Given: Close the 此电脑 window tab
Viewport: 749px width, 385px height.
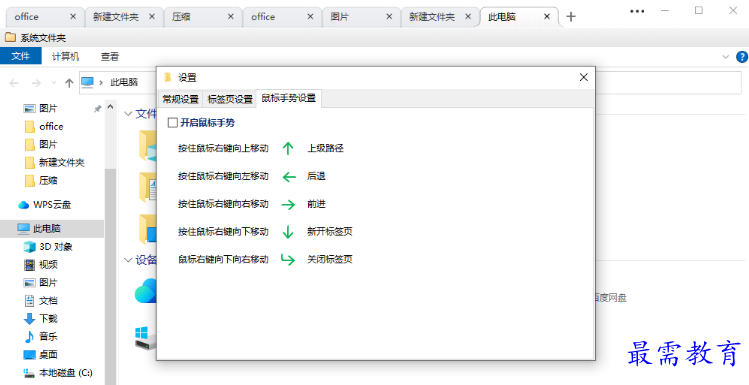Looking at the screenshot, I should click(547, 16).
